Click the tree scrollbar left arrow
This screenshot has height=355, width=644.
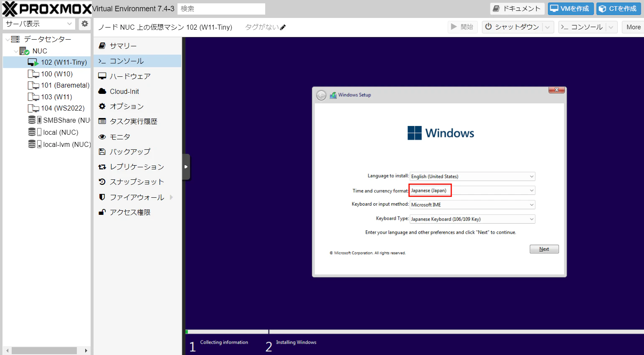7,350
